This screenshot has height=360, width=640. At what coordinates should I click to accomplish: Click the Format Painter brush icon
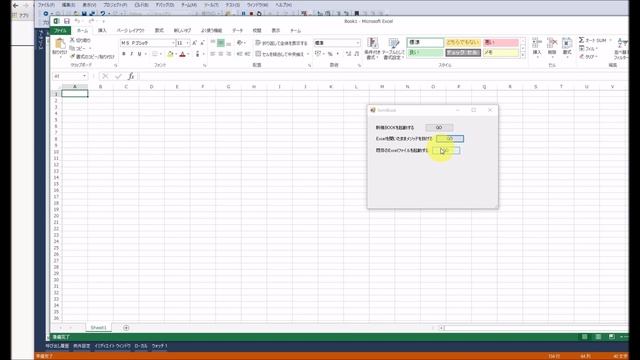click(x=72, y=56)
